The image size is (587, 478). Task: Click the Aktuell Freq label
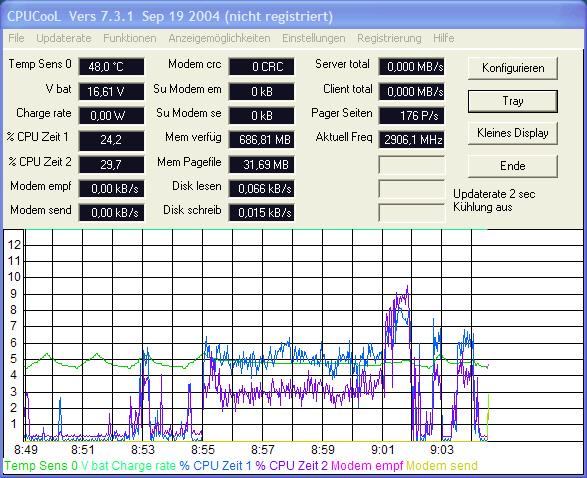[x=344, y=137]
